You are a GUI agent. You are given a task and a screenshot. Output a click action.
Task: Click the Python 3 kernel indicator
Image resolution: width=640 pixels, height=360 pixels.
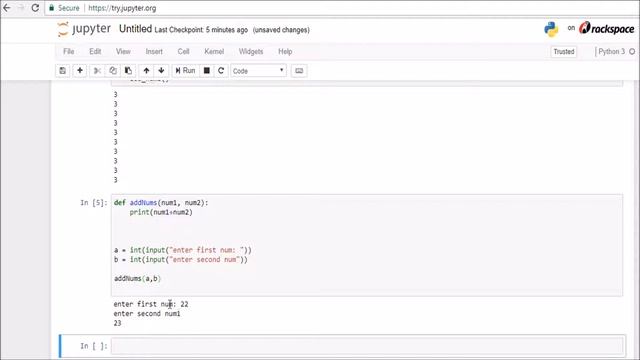coord(611,51)
